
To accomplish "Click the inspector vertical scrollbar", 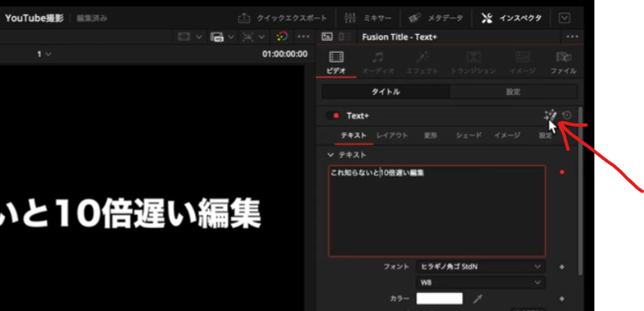I will [x=581, y=191].
